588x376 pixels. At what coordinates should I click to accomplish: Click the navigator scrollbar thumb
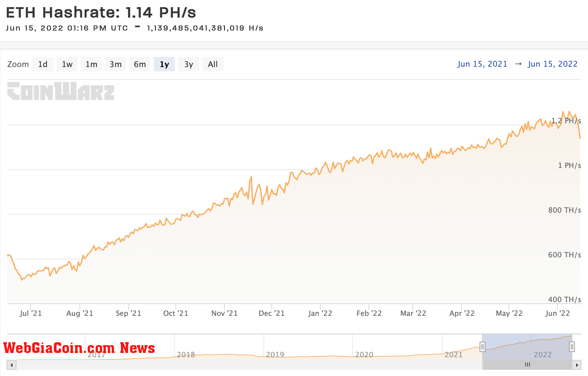(x=528, y=365)
